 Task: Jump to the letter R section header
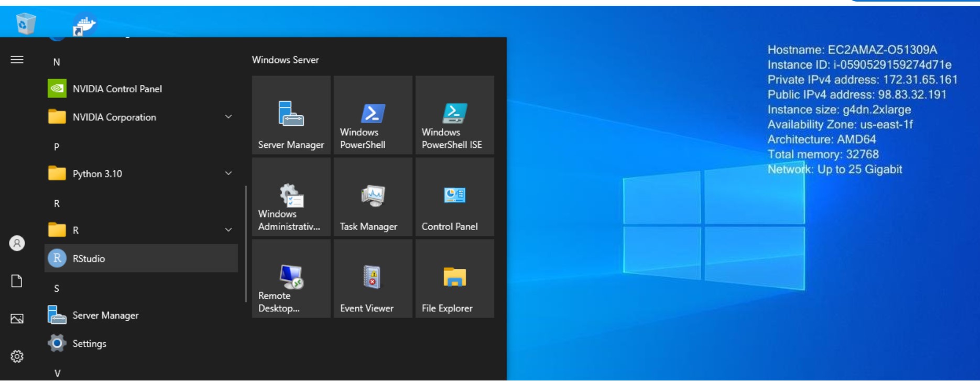[57, 203]
